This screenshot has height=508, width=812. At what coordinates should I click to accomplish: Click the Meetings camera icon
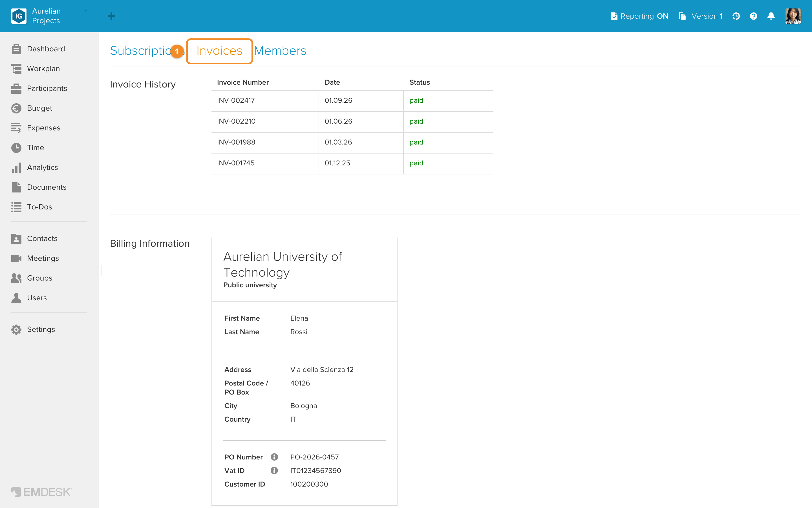pyautogui.click(x=16, y=258)
